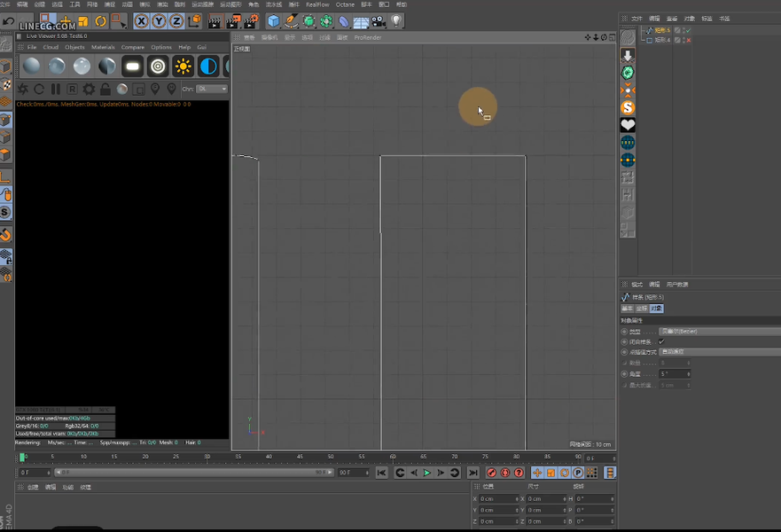Select the Scale tool

point(82,21)
